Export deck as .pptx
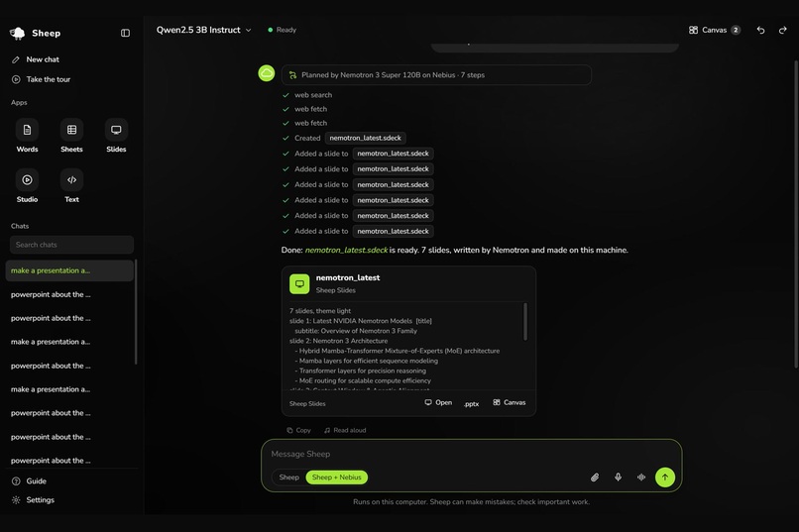The image size is (799, 532). (471, 404)
